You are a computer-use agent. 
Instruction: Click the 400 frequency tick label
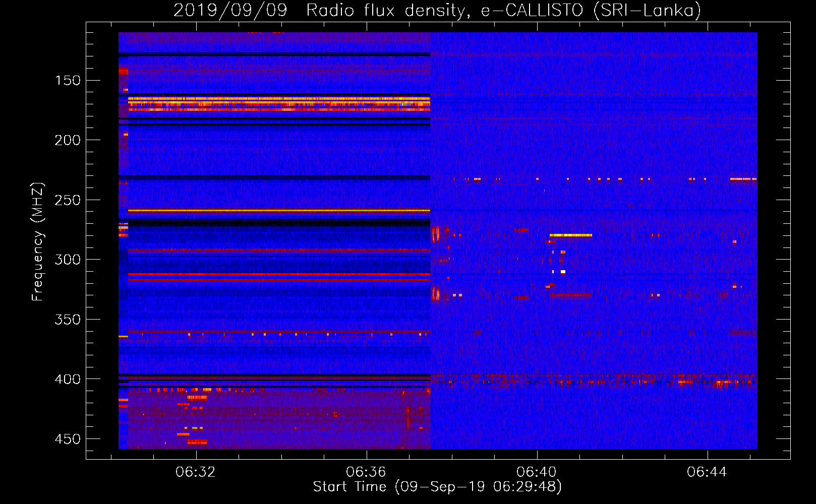click(x=68, y=379)
